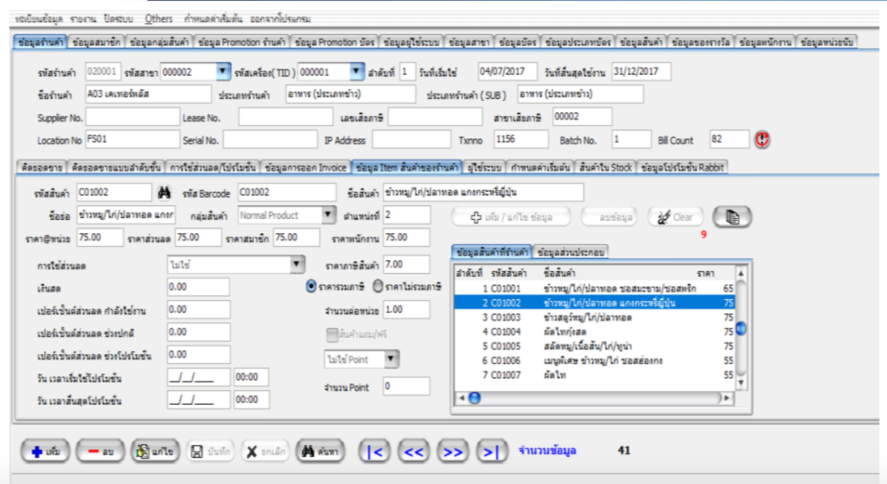Click the เพิ่ม add button at bottom left
The image size is (887, 484).
pyautogui.click(x=45, y=452)
